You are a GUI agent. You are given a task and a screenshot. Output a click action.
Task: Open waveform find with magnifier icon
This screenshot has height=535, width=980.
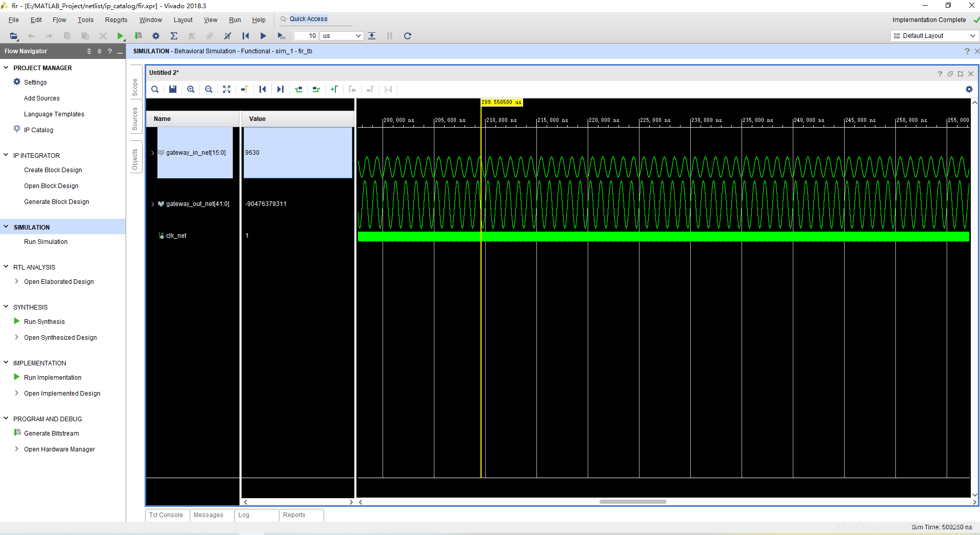point(154,89)
